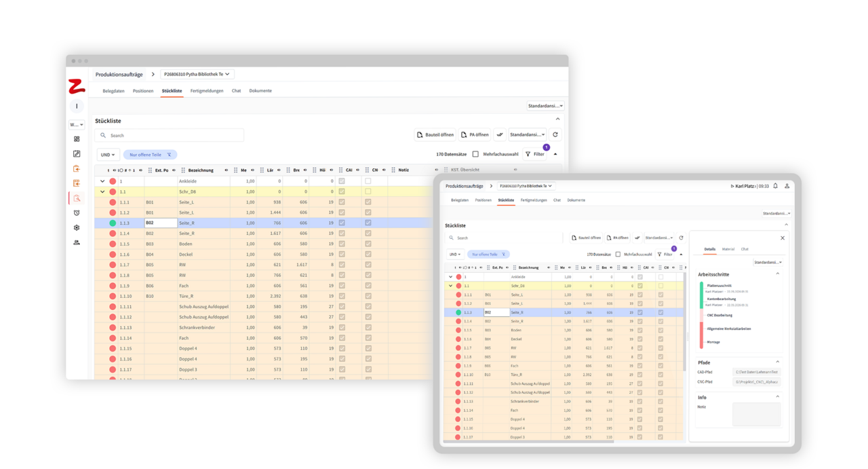Toggle CN checkbox in the Ankleide row

point(368,181)
